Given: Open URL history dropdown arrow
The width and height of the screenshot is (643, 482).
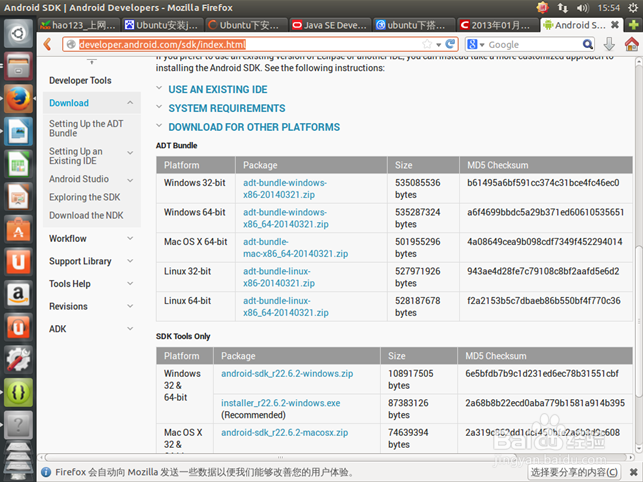Looking at the screenshot, I should [x=438, y=44].
